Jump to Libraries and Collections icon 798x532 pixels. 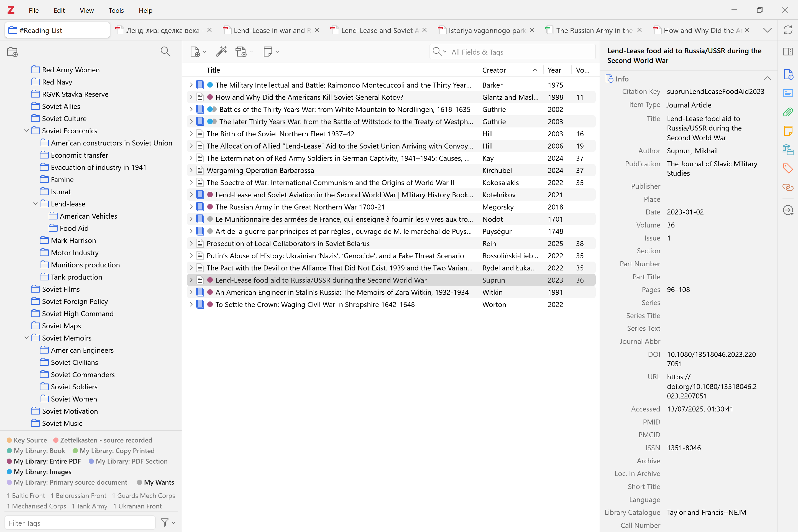pos(788,150)
